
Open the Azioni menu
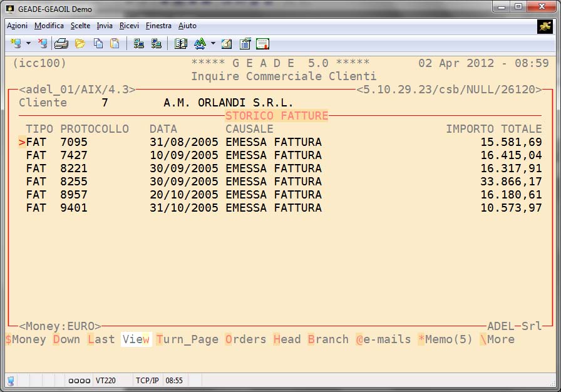(17, 26)
